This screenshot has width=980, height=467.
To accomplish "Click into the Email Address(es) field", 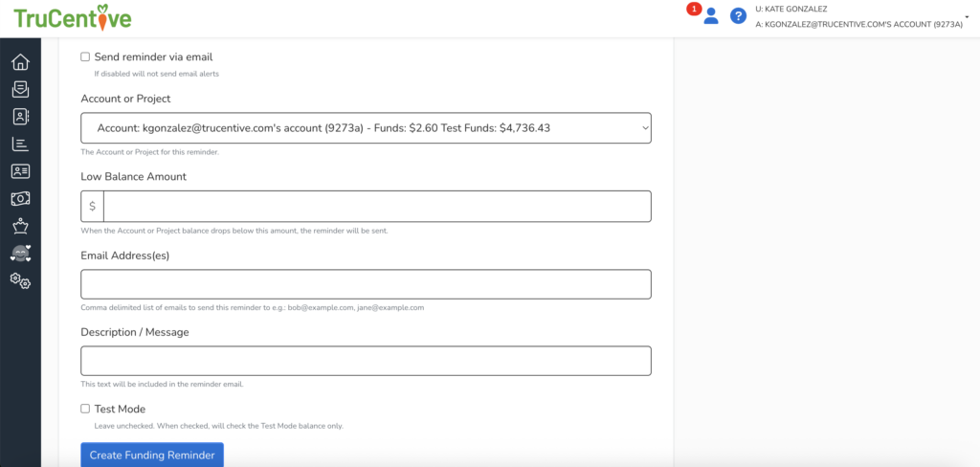I will [366, 284].
